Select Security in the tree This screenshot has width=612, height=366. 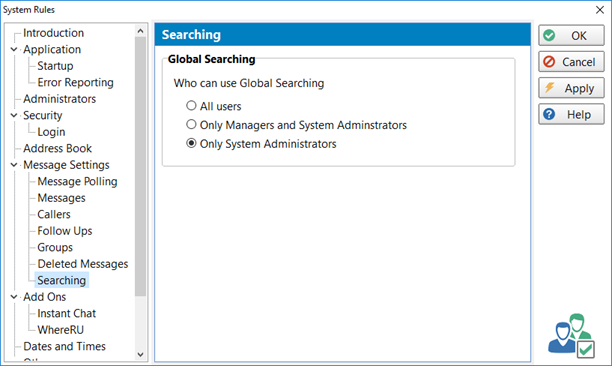(43, 115)
